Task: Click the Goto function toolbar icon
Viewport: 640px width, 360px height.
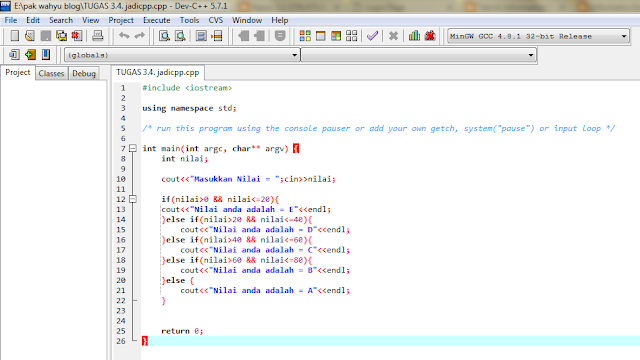Action: [x=201, y=36]
